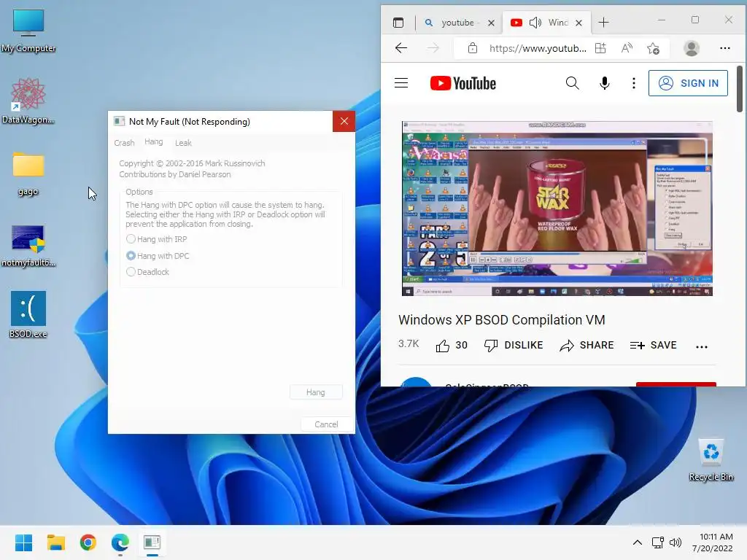Add this page to favorites
The image size is (747, 560).
click(x=653, y=48)
